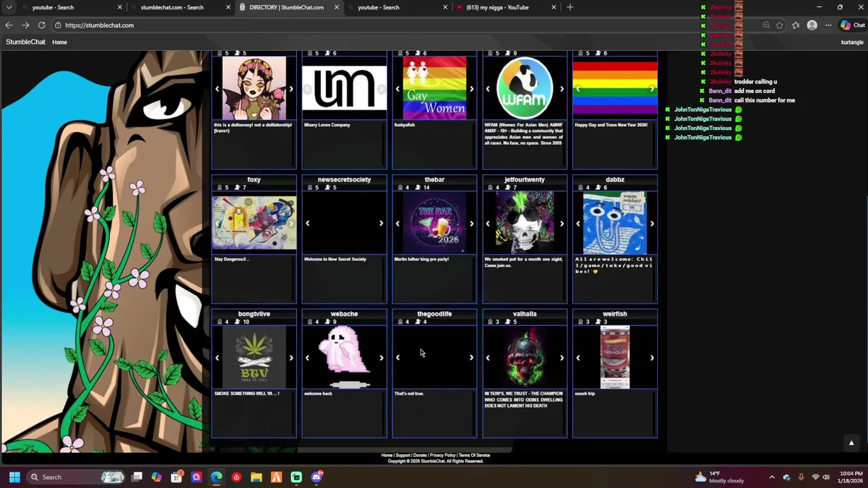Click the thegoodlife room title
The height and width of the screenshot is (488, 868).
click(x=435, y=314)
